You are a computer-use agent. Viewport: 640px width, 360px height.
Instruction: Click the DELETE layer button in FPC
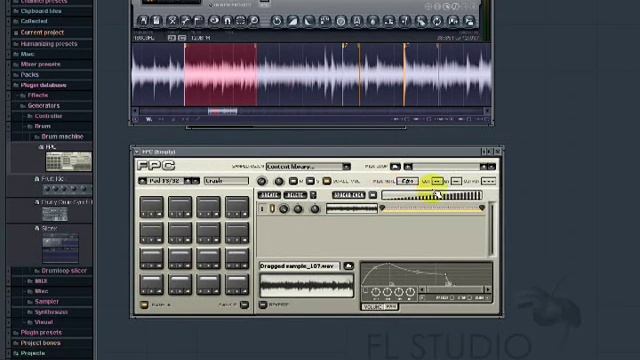click(295, 195)
